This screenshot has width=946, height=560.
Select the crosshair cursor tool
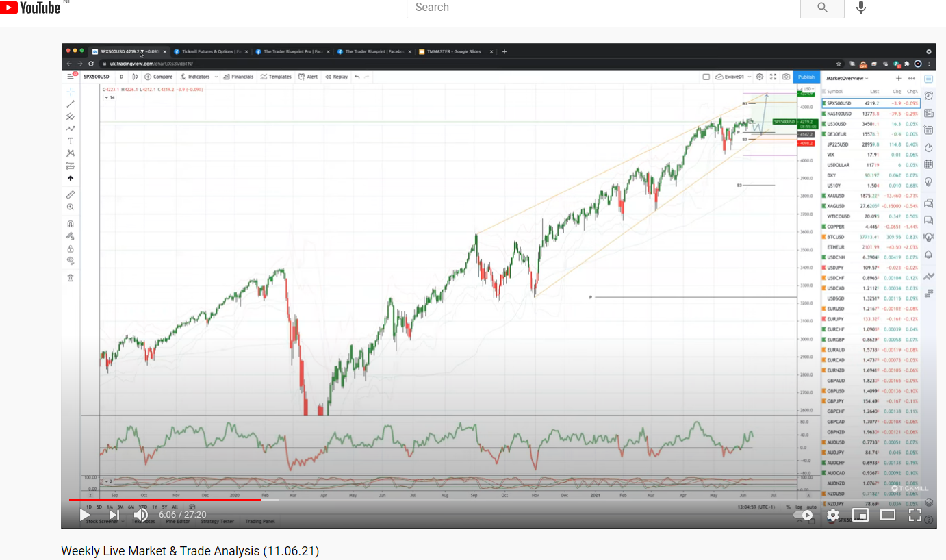71,91
